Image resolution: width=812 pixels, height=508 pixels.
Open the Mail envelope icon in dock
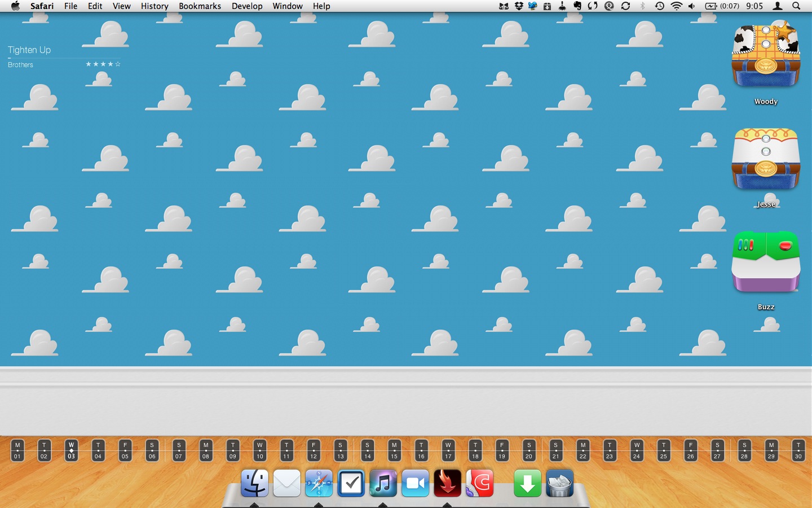click(x=287, y=484)
